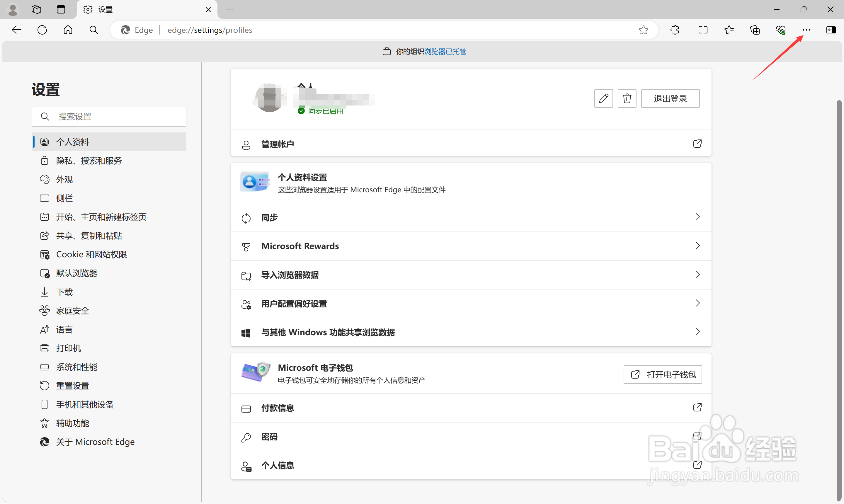Edit profile with the pencil icon
844x504 pixels.
[603, 98]
